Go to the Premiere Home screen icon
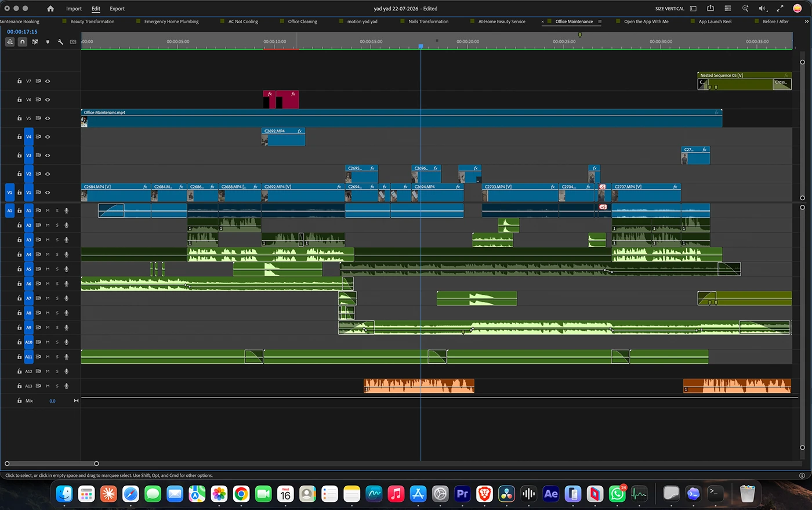The height and width of the screenshot is (510, 812). (50, 9)
